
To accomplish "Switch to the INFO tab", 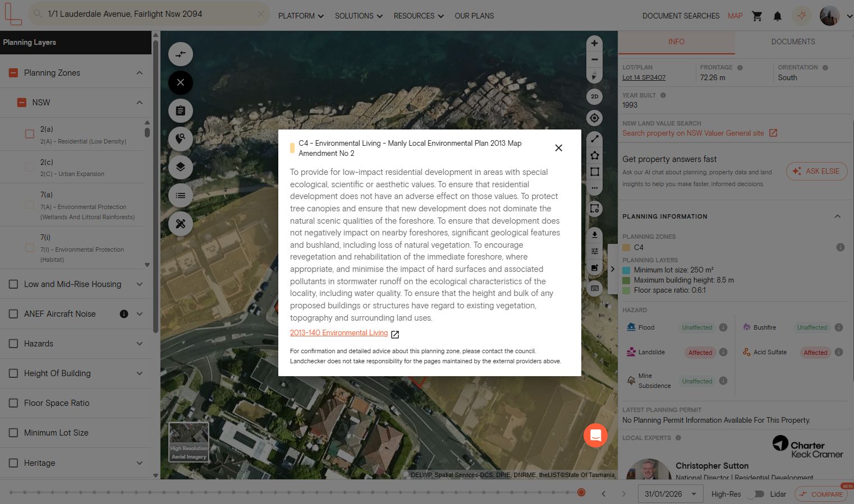I will [676, 42].
